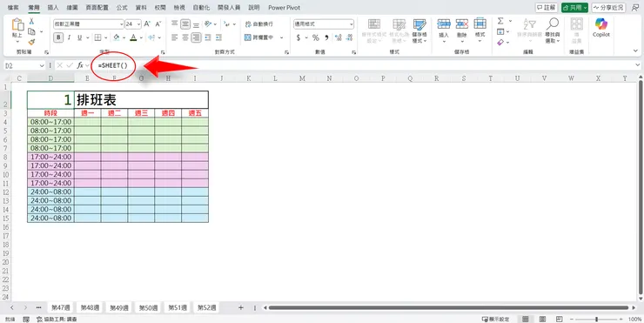This screenshot has height=323, width=644.
Task: Select the Format Painter brush icon
Action: pos(31,42)
